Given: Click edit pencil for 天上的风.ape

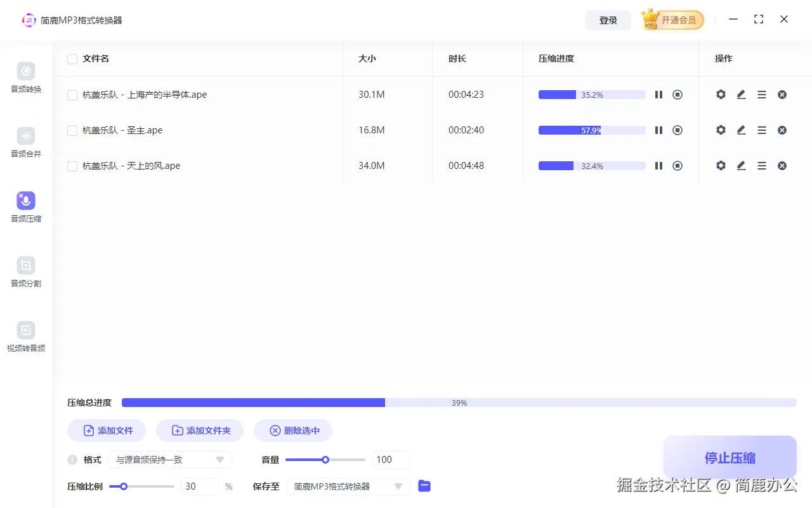Looking at the screenshot, I should [x=741, y=166].
